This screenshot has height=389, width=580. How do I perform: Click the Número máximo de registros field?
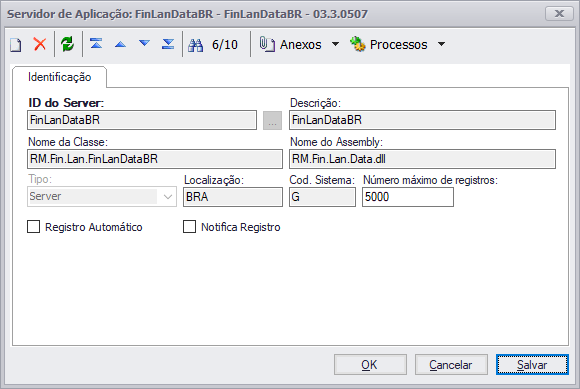408,197
